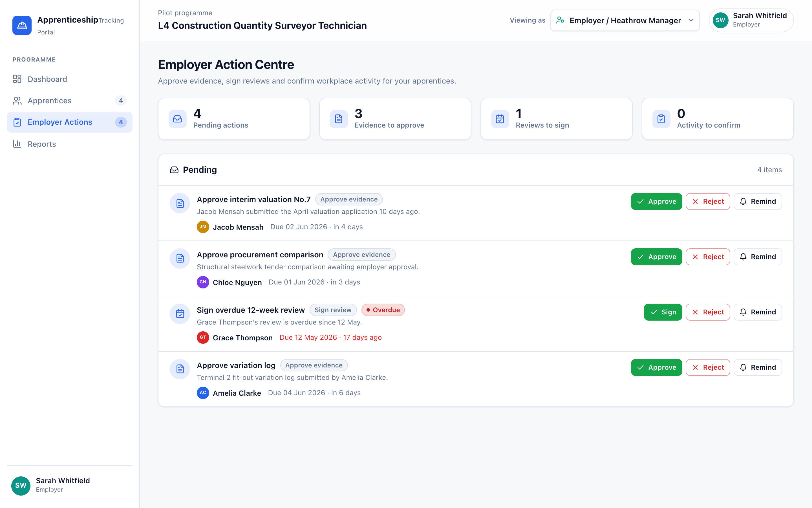Click the hard hat portal logo icon

tap(22, 25)
